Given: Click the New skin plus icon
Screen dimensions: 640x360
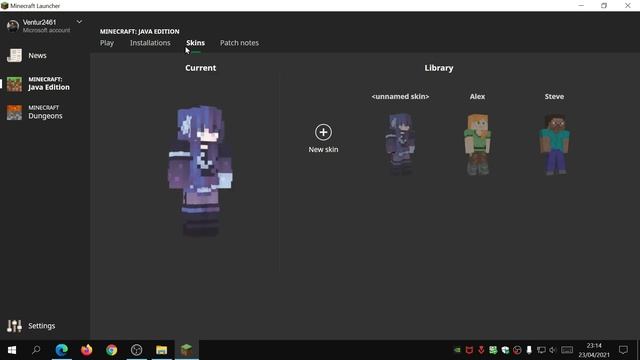Looking at the screenshot, I should point(323,132).
